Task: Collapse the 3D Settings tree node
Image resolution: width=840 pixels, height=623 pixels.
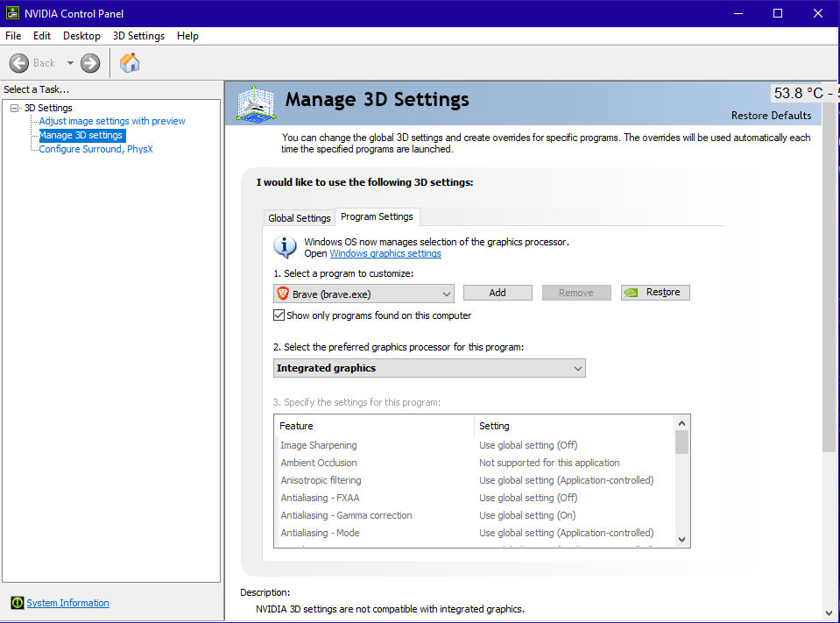Action: 15,108
